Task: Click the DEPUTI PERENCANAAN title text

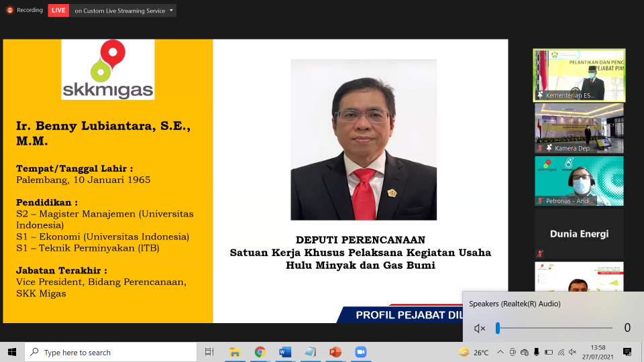Action: (361, 240)
